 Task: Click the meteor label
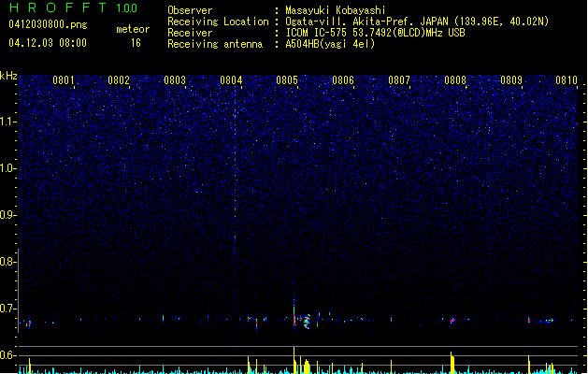click(x=133, y=29)
